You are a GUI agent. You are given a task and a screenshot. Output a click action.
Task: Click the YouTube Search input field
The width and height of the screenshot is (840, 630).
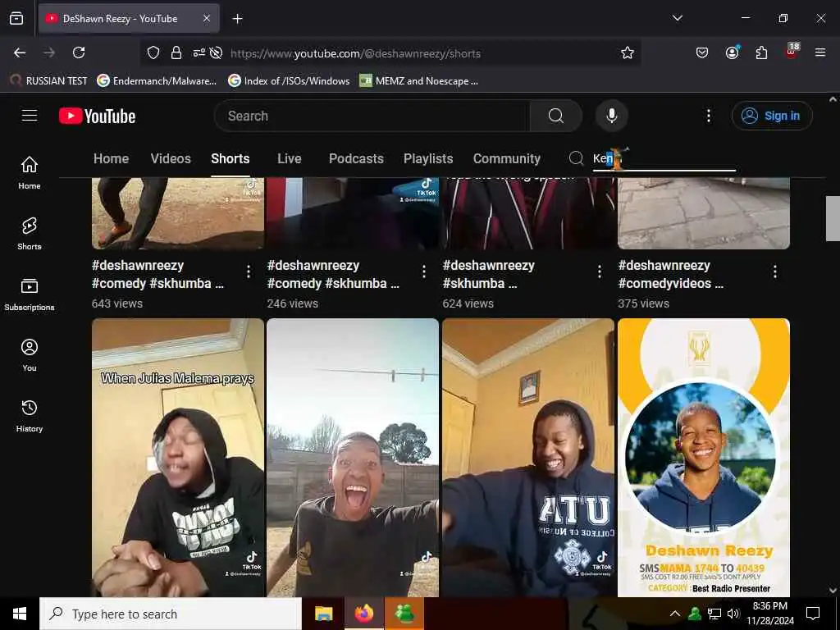pyautogui.click(x=372, y=116)
